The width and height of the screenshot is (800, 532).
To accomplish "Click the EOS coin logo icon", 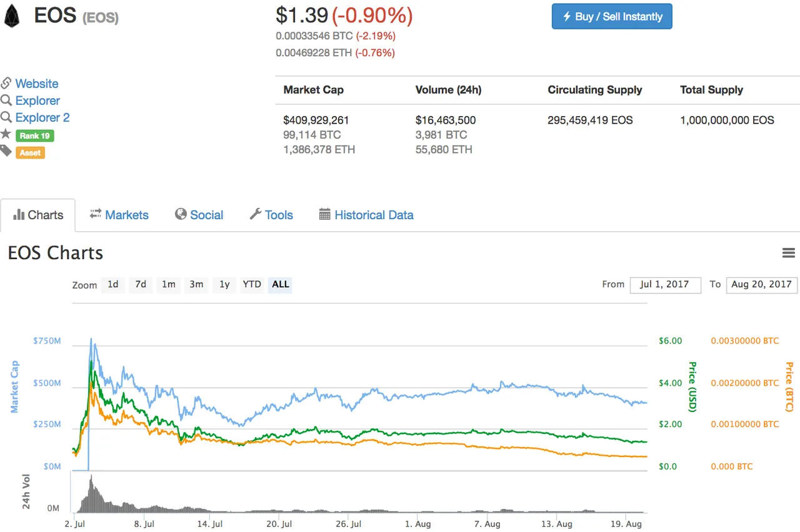I will pyautogui.click(x=11, y=16).
